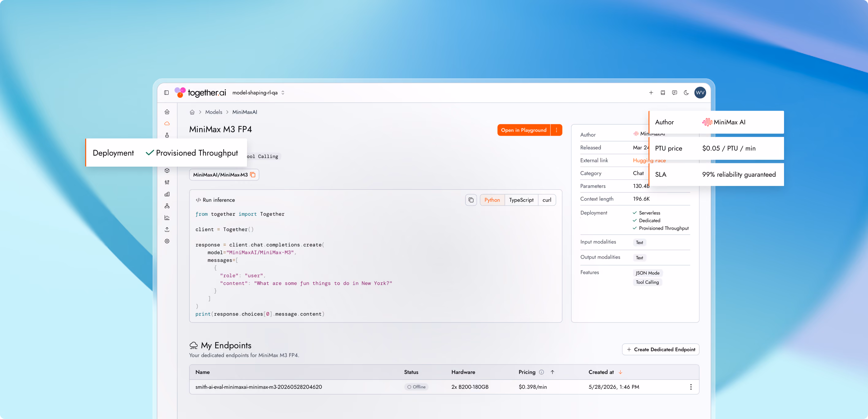Open the documentation book icon

coord(663,92)
